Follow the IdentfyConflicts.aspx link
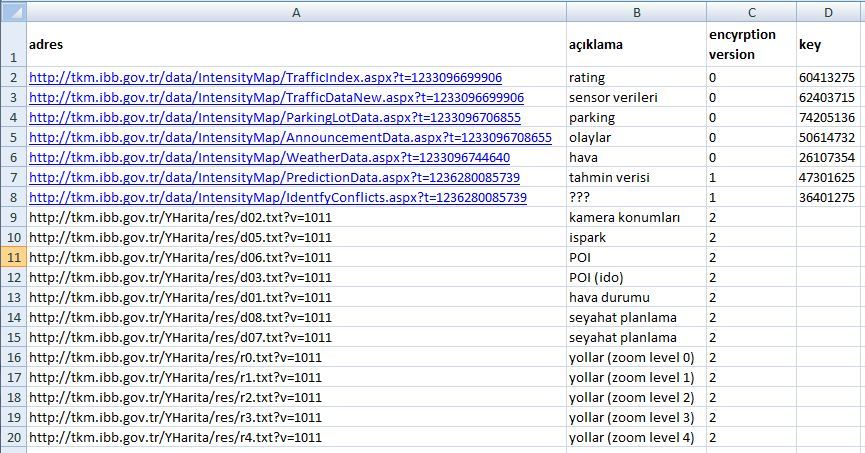Viewport: 865px width, 453px height. point(278,197)
